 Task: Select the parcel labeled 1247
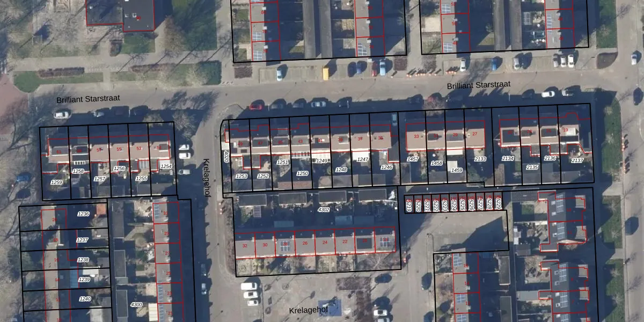click(363, 159)
